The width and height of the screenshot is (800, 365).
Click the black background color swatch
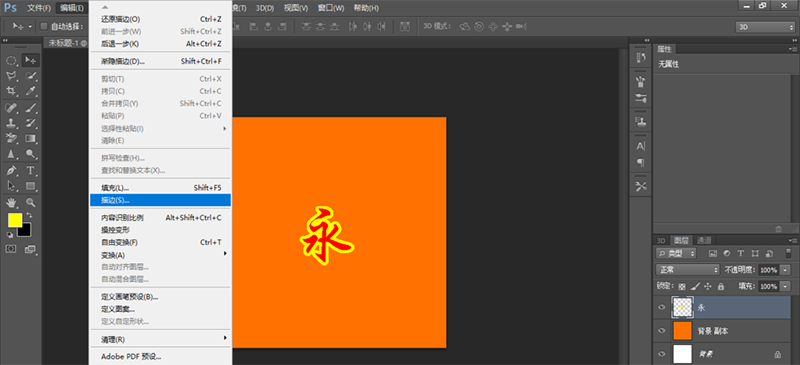pos(27,232)
